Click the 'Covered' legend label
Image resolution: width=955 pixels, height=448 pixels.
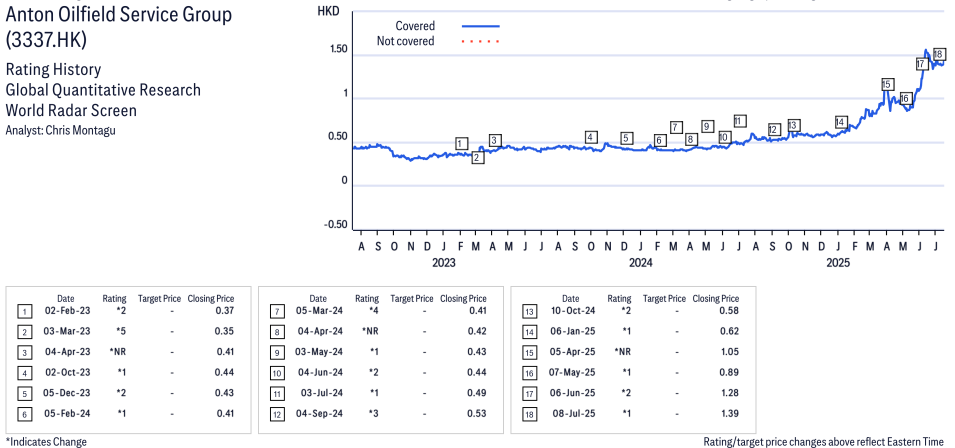click(415, 26)
